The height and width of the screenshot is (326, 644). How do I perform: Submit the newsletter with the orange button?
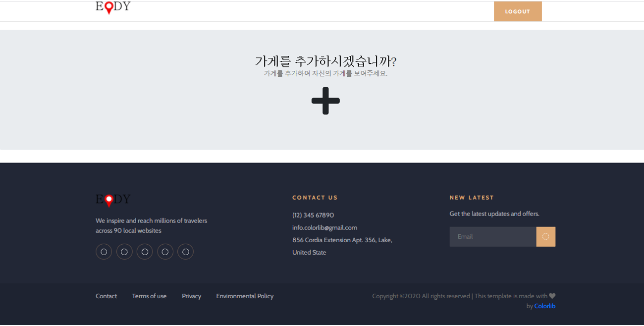coord(545,237)
